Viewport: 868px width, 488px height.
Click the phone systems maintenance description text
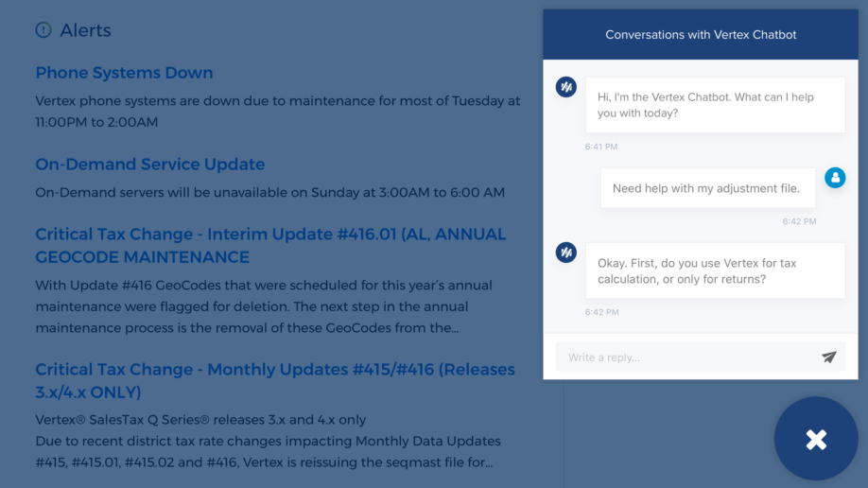click(x=278, y=112)
